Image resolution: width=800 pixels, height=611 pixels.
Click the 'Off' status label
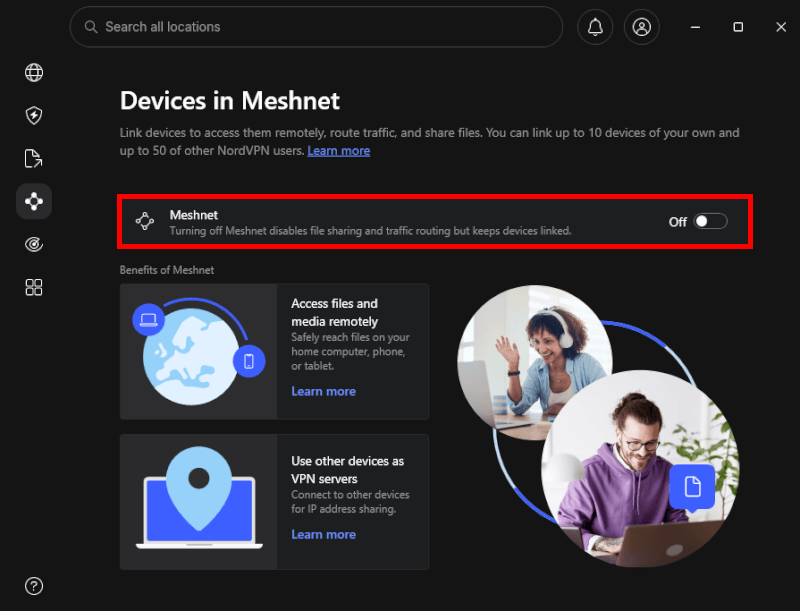[678, 222]
